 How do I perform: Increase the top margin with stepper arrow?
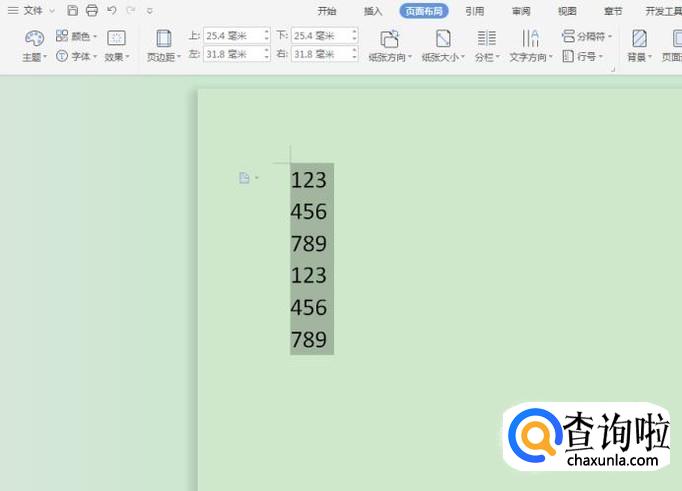coord(267,32)
